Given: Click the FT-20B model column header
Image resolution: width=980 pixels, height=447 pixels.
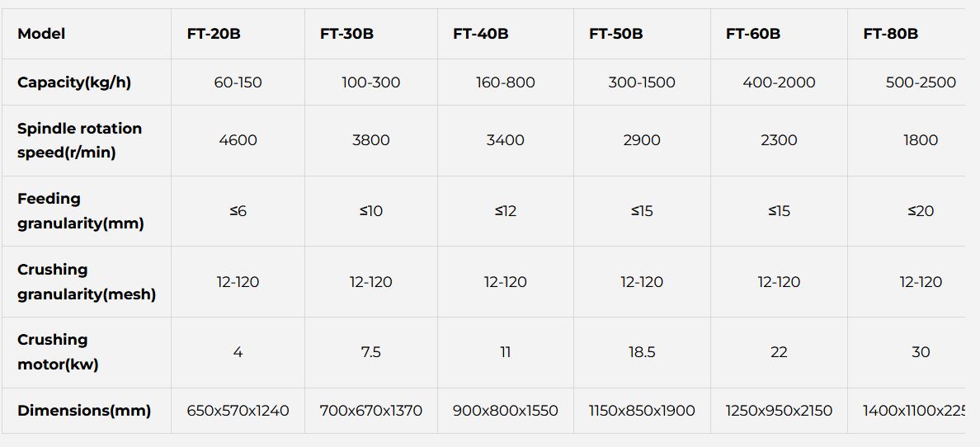Looking at the screenshot, I should pyautogui.click(x=214, y=34).
